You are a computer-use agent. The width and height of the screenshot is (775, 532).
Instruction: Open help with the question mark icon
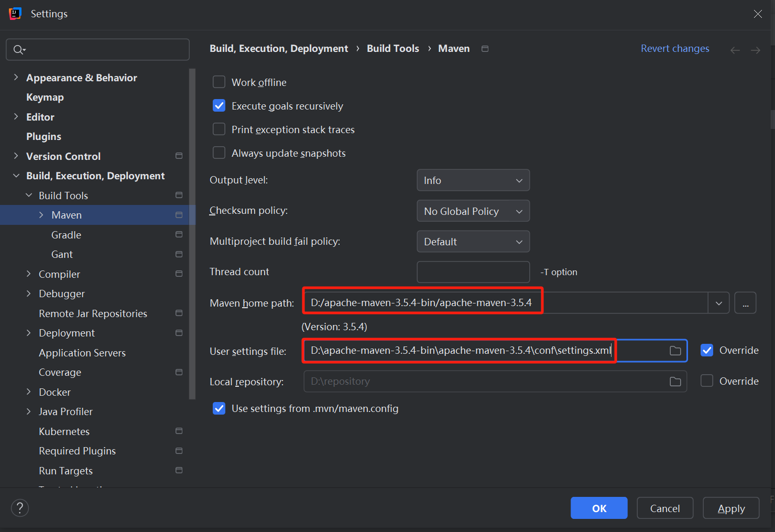point(20,508)
